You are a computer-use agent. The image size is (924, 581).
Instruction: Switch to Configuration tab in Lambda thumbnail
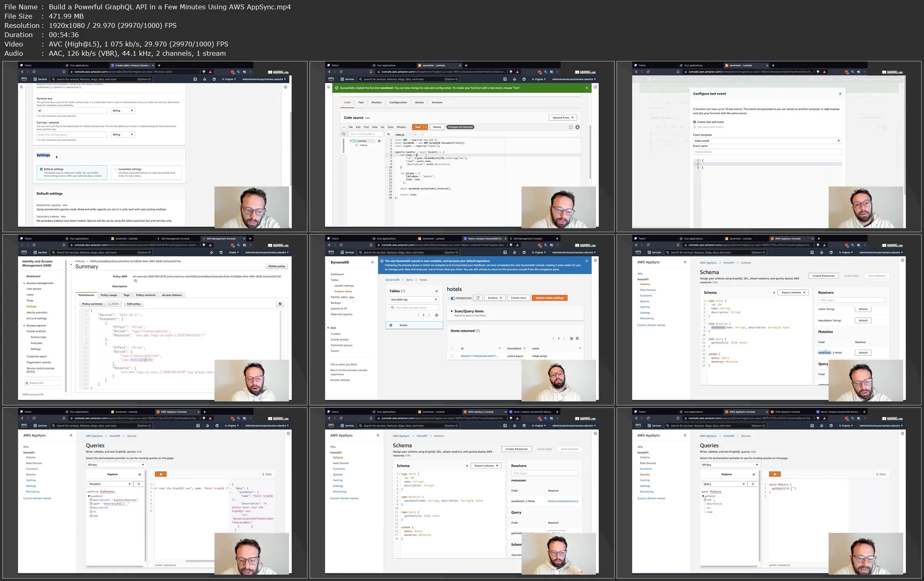click(398, 103)
